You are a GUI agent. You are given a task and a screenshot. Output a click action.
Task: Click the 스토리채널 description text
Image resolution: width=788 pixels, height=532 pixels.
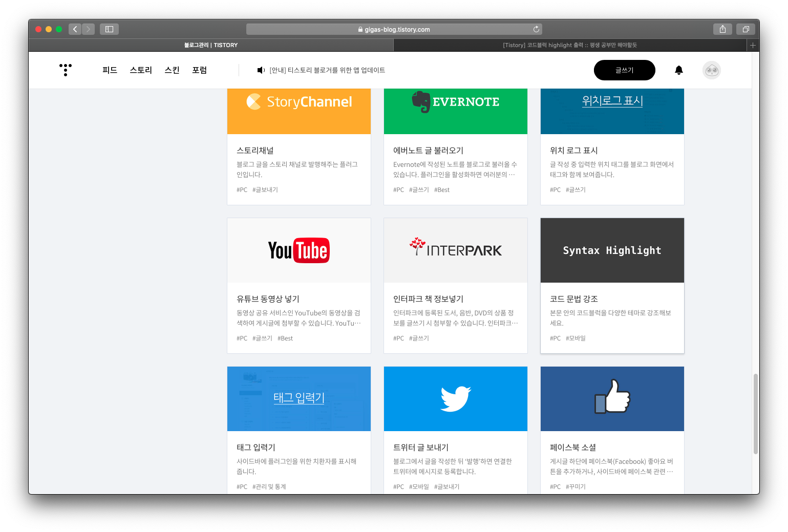[297, 169]
